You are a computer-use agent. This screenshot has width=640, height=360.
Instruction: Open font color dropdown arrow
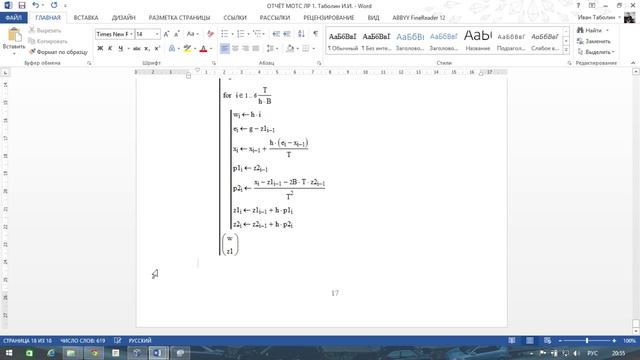(211, 49)
